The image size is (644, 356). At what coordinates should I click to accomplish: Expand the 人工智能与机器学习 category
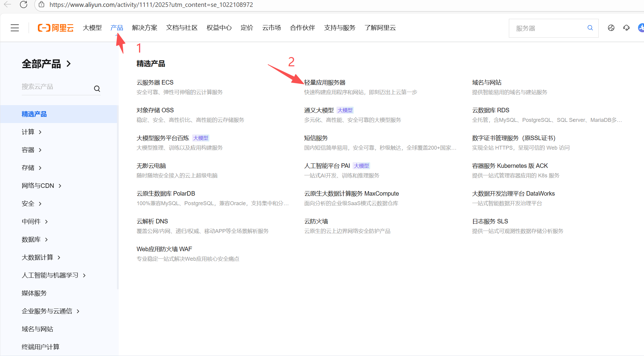(x=54, y=275)
